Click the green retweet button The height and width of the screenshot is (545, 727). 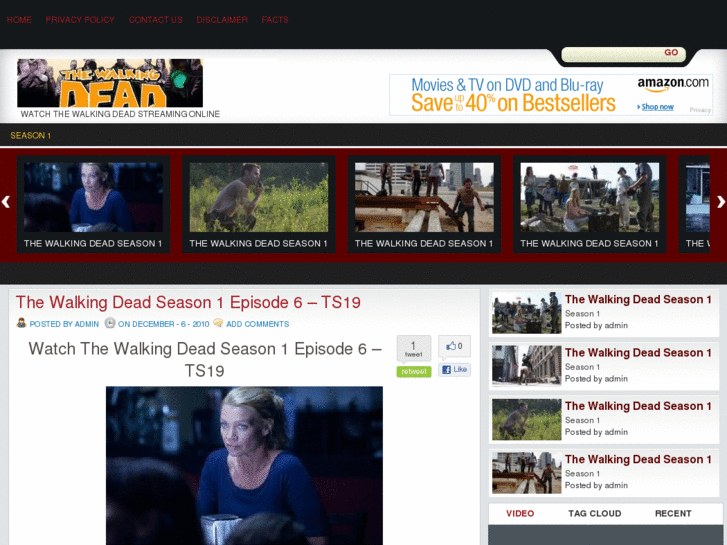[414, 372]
